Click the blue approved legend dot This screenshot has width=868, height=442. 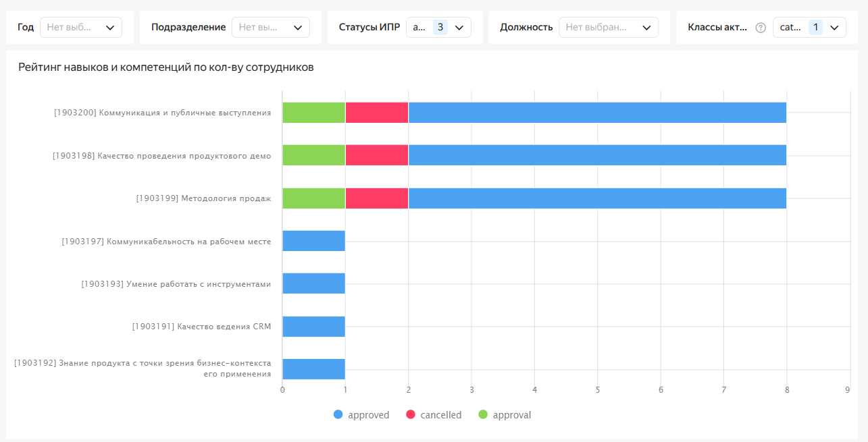click(338, 415)
